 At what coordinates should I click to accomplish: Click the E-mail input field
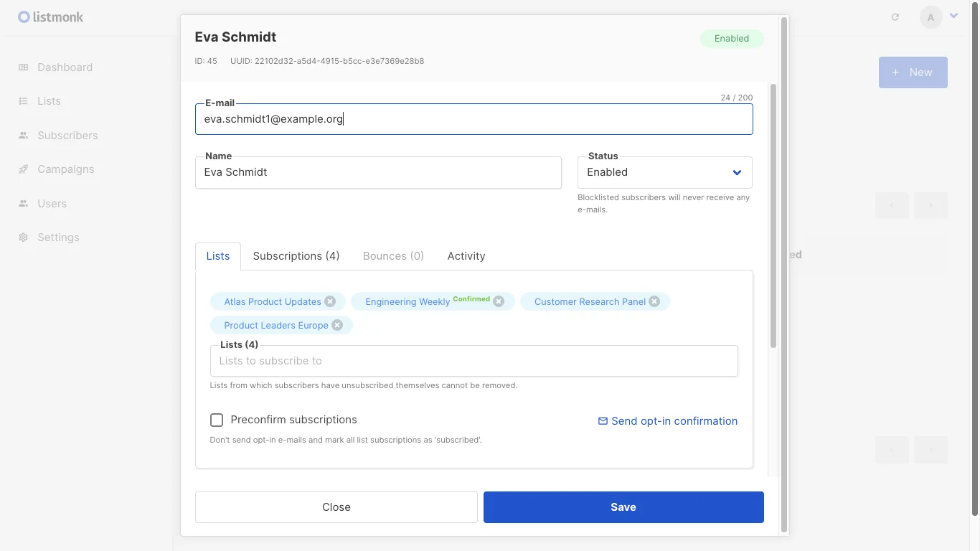click(473, 119)
